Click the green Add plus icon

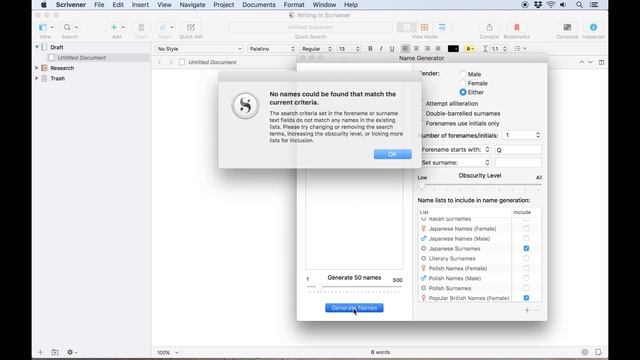coord(114,27)
